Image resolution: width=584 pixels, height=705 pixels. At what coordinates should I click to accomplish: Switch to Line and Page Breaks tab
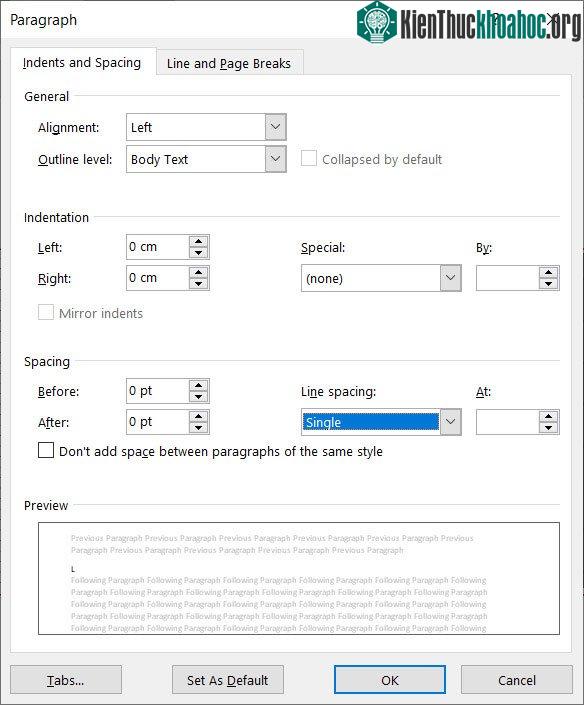(229, 63)
